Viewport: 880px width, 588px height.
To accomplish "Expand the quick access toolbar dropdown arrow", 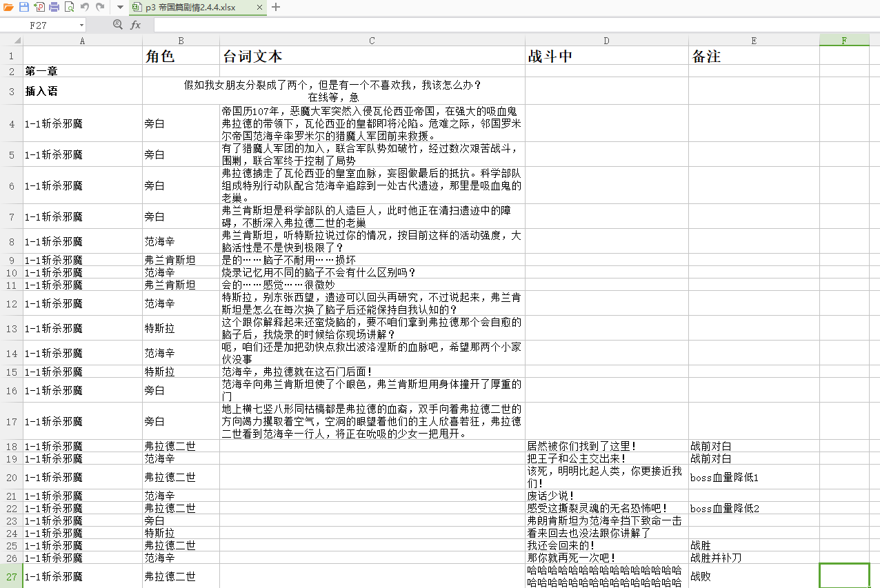I will tap(120, 8).
